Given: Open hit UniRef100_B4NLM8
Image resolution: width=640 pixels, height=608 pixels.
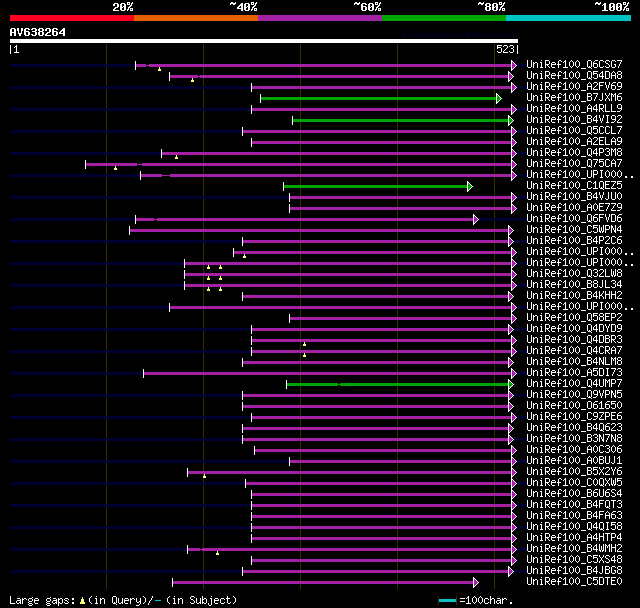Looking at the screenshot, I should click(574, 362).
